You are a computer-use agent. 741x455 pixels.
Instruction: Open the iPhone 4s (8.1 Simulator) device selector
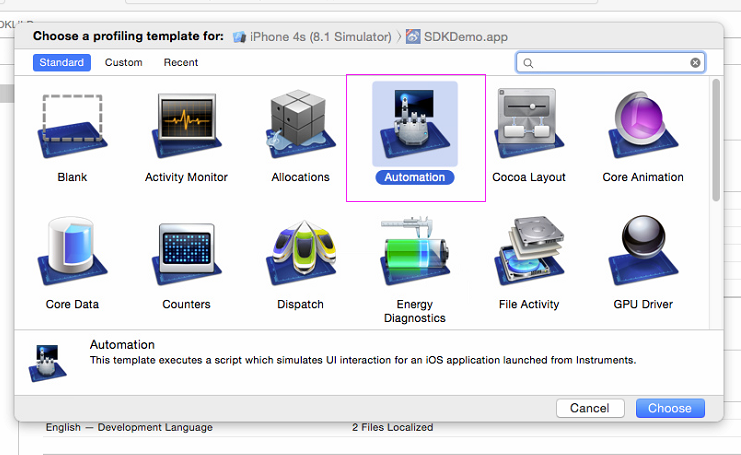pyautogui.click(x=312, y=37)
